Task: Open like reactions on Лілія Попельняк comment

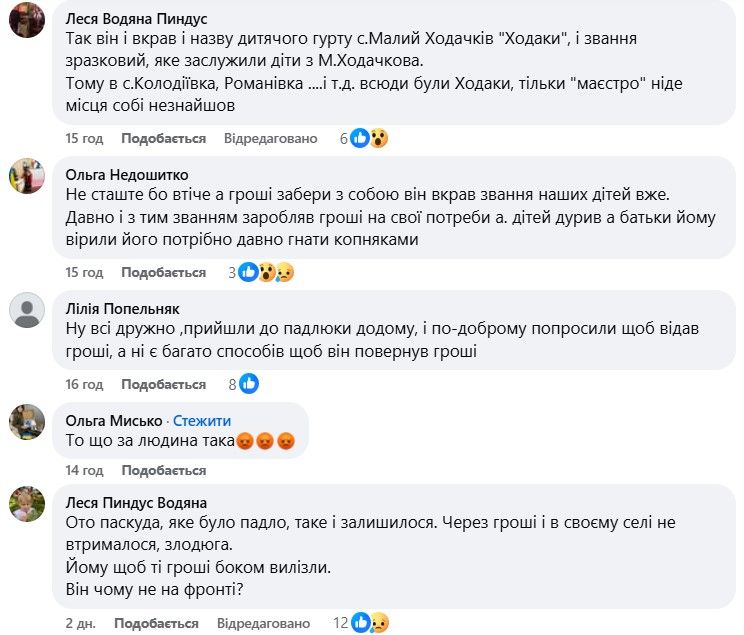Action: click(x=248, y=384)
